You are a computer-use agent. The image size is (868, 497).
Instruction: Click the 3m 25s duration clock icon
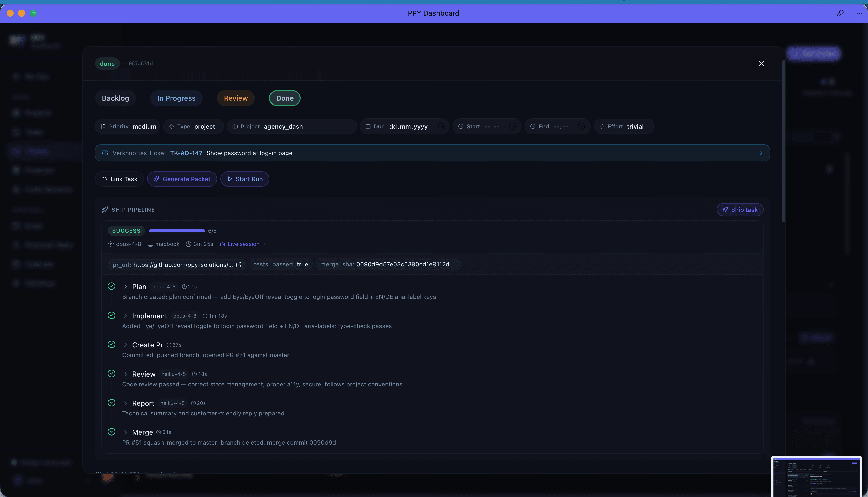click(x=188, y=244)
